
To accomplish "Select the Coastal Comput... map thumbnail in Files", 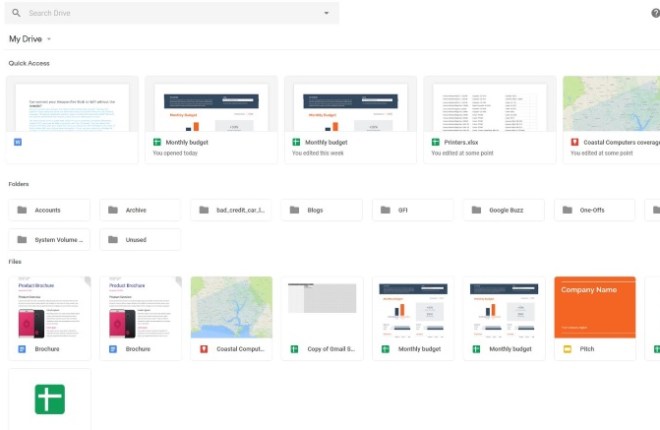I will 232,307.
